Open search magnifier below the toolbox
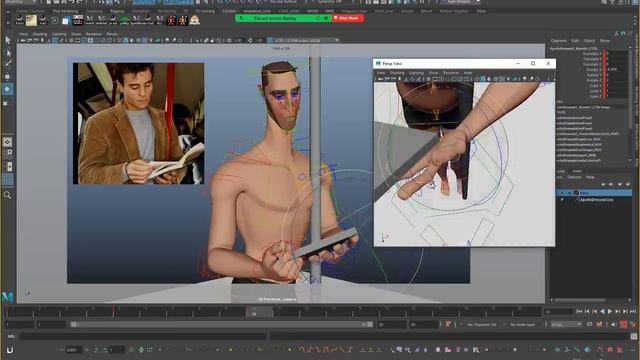 (8, 195)
